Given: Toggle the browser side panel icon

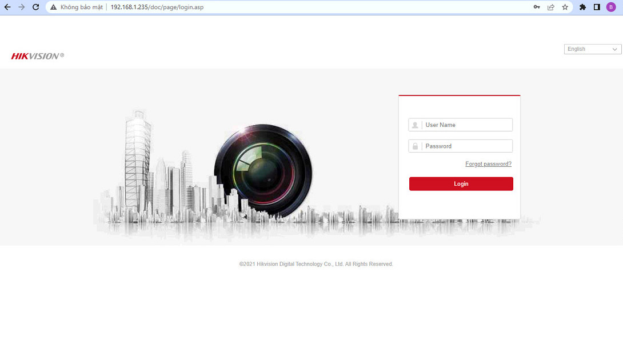Looking at the screenshot, I should click(x=597, y=7).
